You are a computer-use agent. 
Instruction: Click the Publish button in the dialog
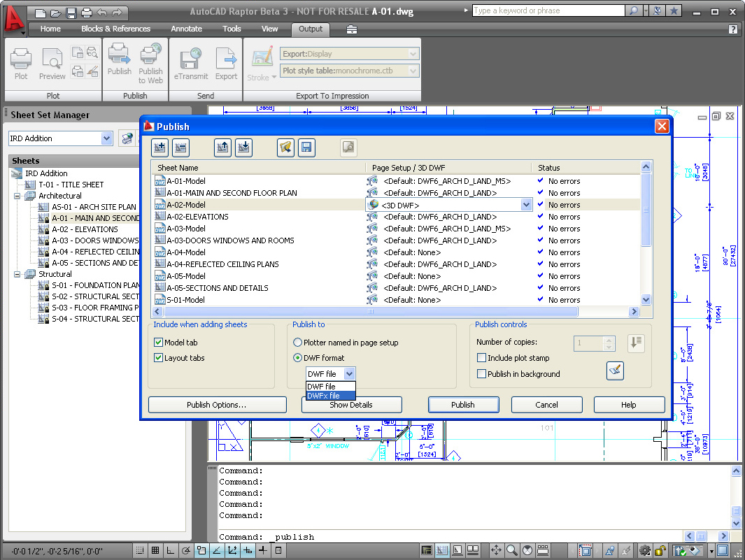tap(463, 405)
